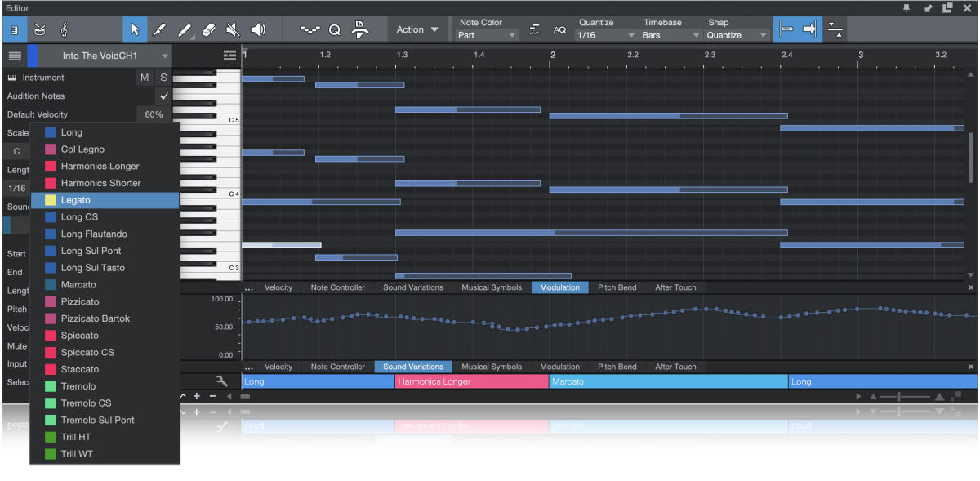The height and width of the screenshot is (481, 980).
Task: Open lane options ellipsis on Sound Variations lane
Action: pos(249,367)
